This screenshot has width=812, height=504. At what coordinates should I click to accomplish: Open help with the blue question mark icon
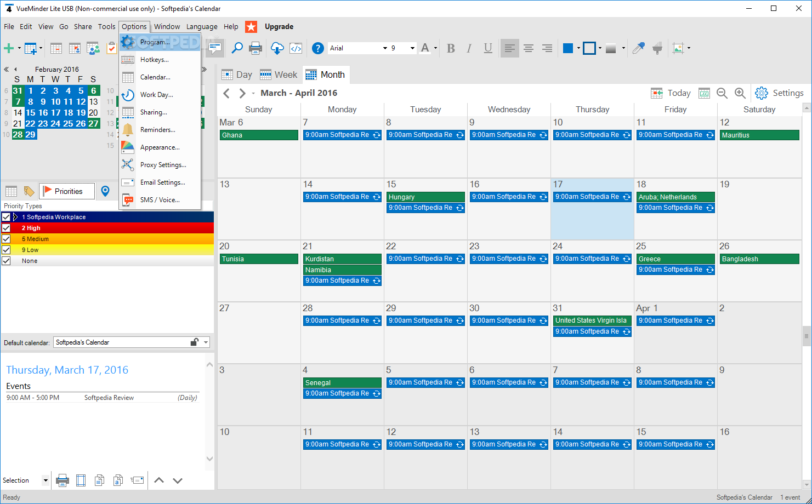(318, 48)
